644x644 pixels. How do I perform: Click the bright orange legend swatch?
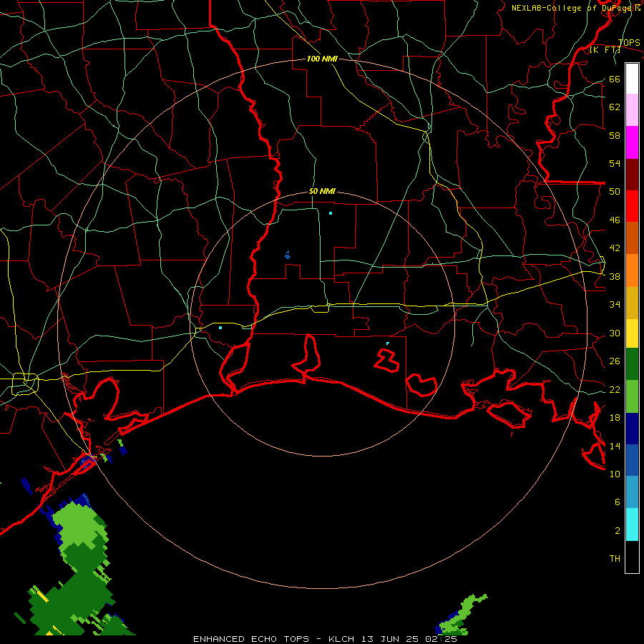[x=632, y=270]
